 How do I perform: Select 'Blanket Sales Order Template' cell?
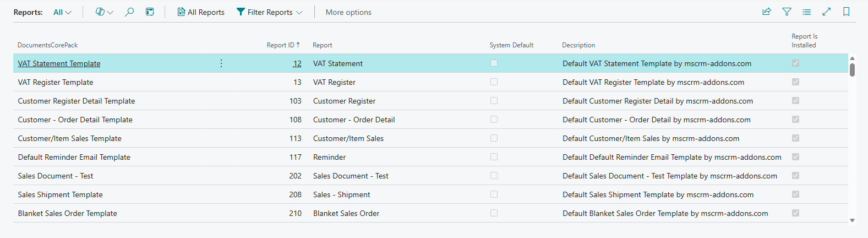(68, 213)
